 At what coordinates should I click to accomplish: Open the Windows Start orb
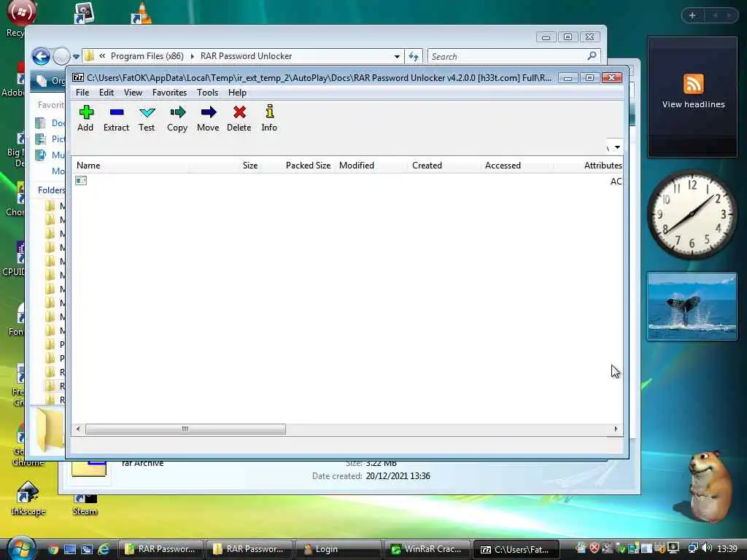(x=21, y=548)
